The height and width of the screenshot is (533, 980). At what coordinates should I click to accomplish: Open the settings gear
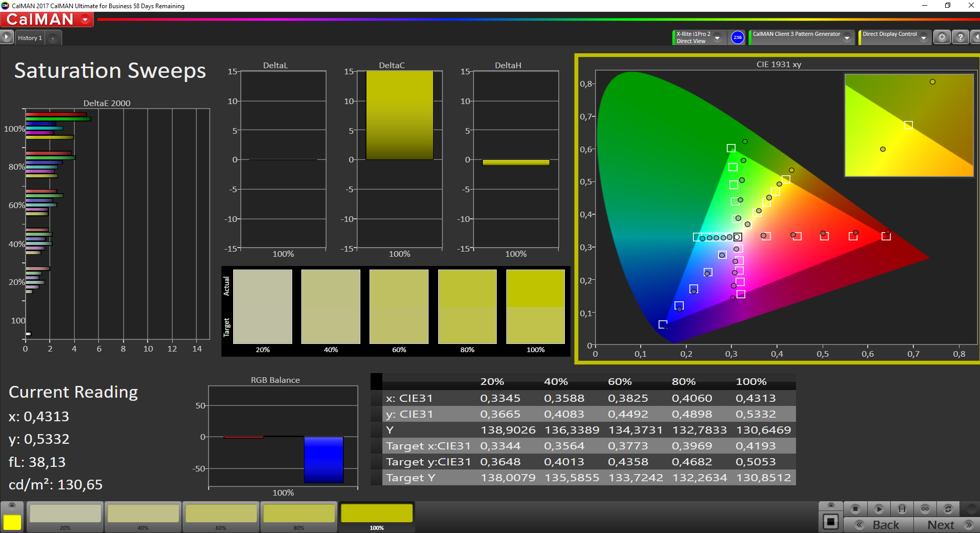point(942,37)
